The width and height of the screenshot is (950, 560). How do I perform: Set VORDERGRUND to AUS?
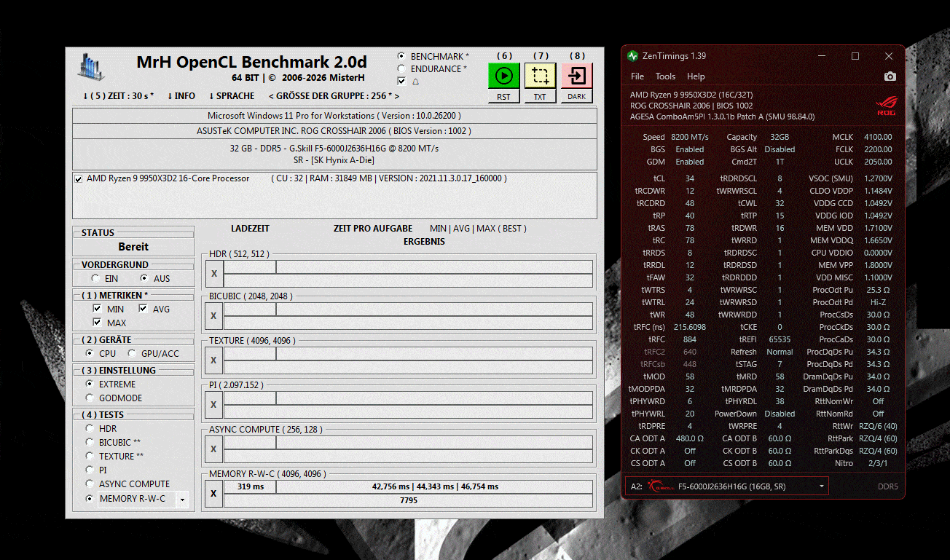pos(144,278)
